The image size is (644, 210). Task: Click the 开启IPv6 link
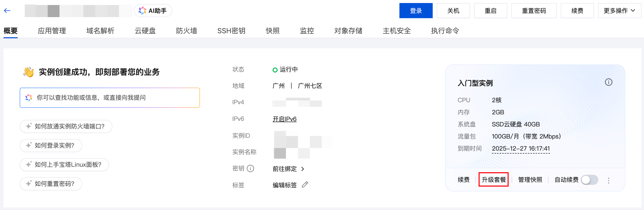pyautogui.click(x=284, y=119)
